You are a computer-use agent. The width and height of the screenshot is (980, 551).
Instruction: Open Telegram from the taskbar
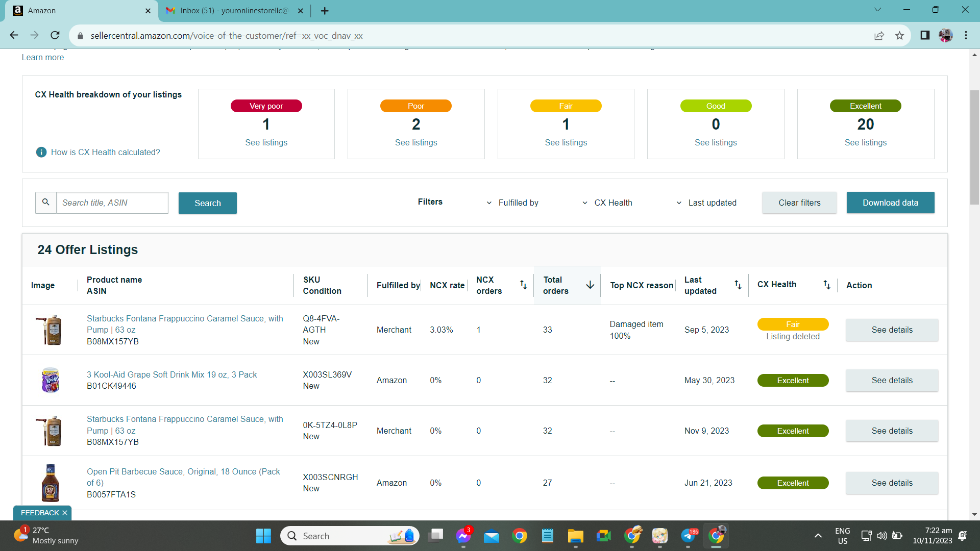coord(688,536)
